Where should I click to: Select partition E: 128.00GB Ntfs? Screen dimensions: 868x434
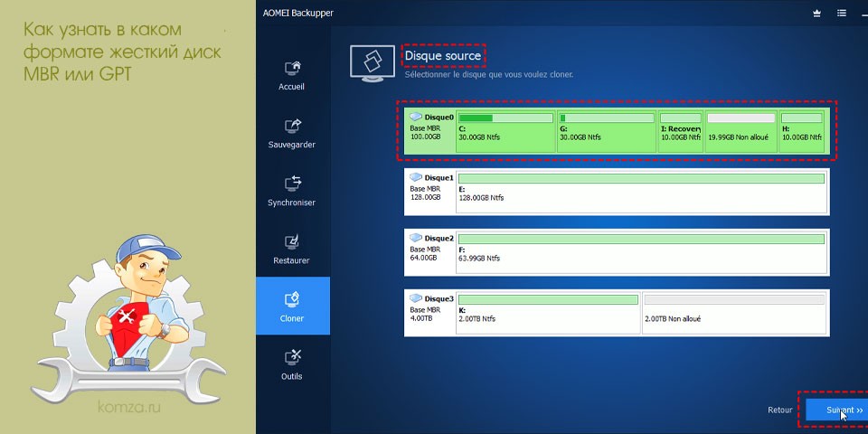click(x=642, y=192)
